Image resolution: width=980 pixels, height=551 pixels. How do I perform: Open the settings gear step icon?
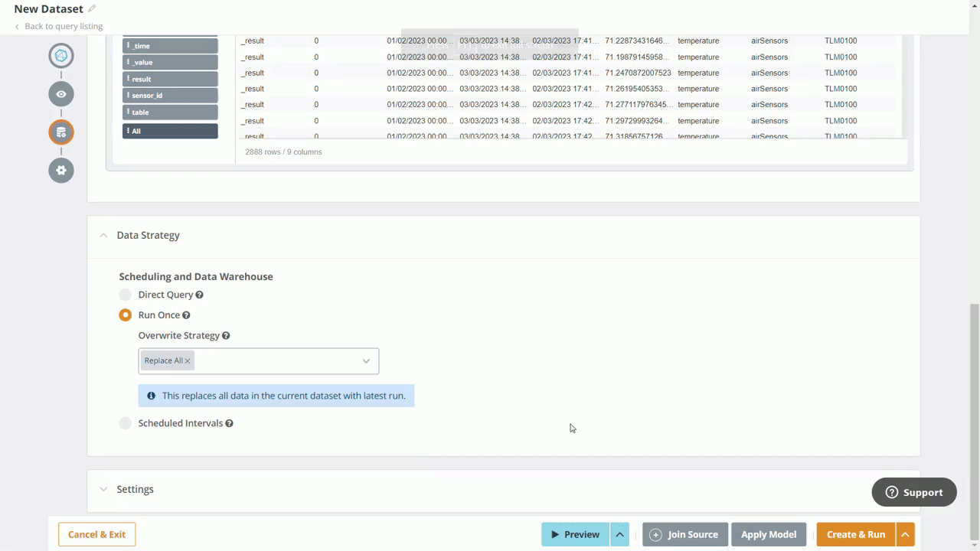tap(60, 170)
